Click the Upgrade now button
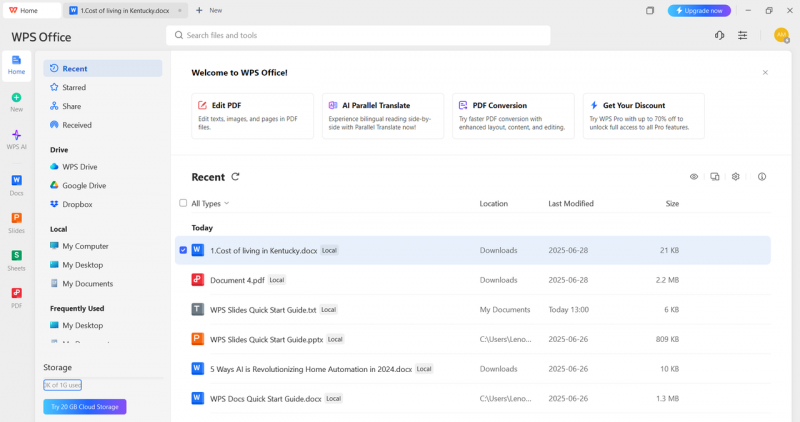Screen dimensions: 800x422 pos(699,10)
